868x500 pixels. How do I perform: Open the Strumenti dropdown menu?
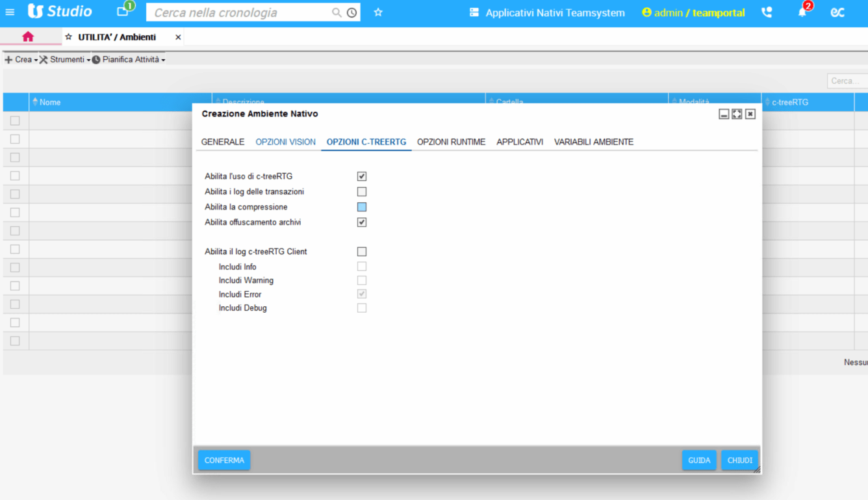pos(65,60)
